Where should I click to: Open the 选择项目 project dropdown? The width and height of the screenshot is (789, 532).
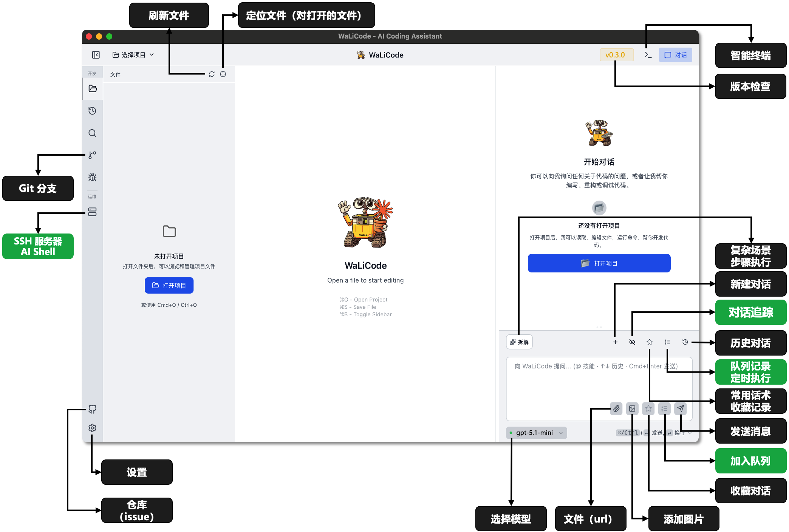(133, 55)
